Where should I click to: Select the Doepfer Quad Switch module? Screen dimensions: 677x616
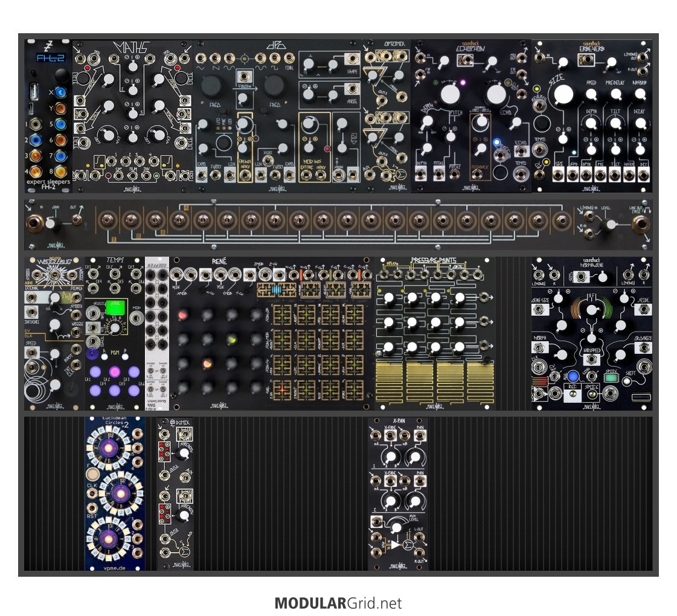(157, 333)
